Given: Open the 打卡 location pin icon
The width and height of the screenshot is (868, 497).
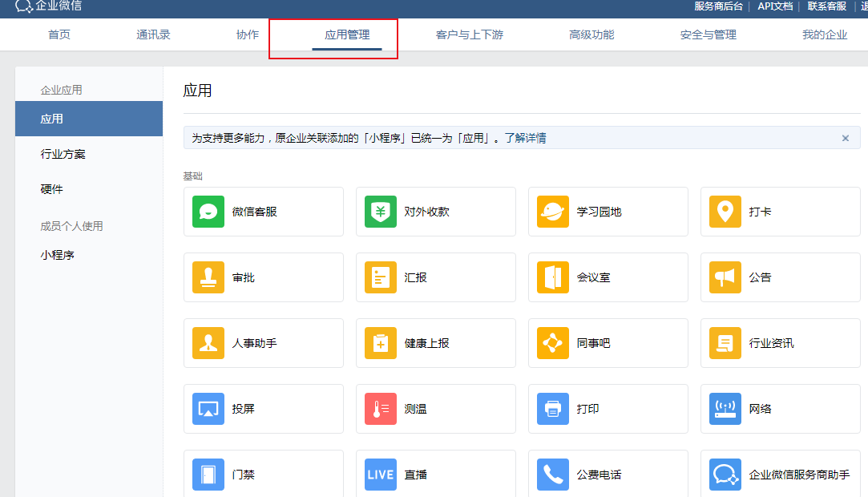Looking at the screenshot, I should point(725,212).
